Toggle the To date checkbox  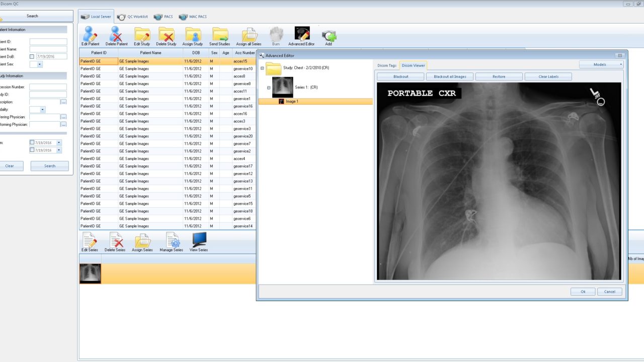[x=32, y=150]
